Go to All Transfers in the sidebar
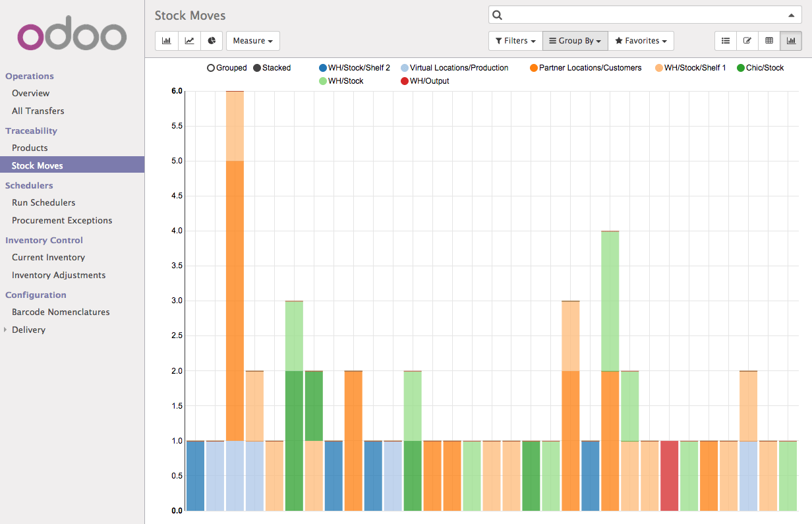 38,111
